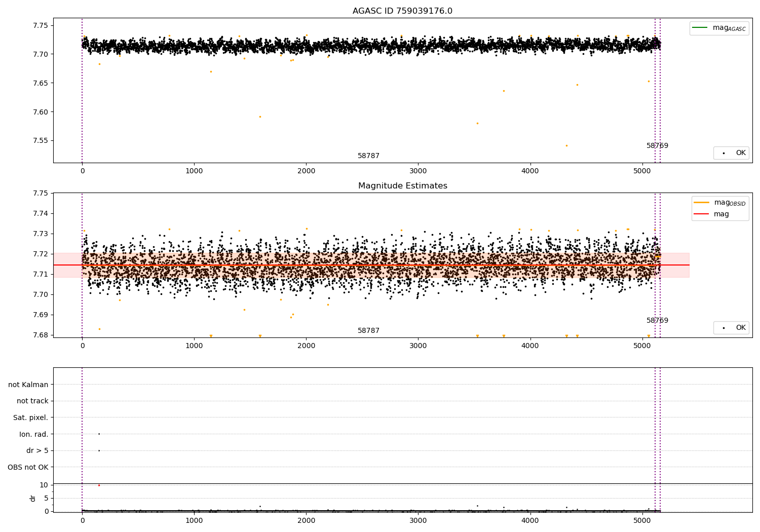
Task: Click the '7.73' y-axis tick label
Action: tap(41, 234)
